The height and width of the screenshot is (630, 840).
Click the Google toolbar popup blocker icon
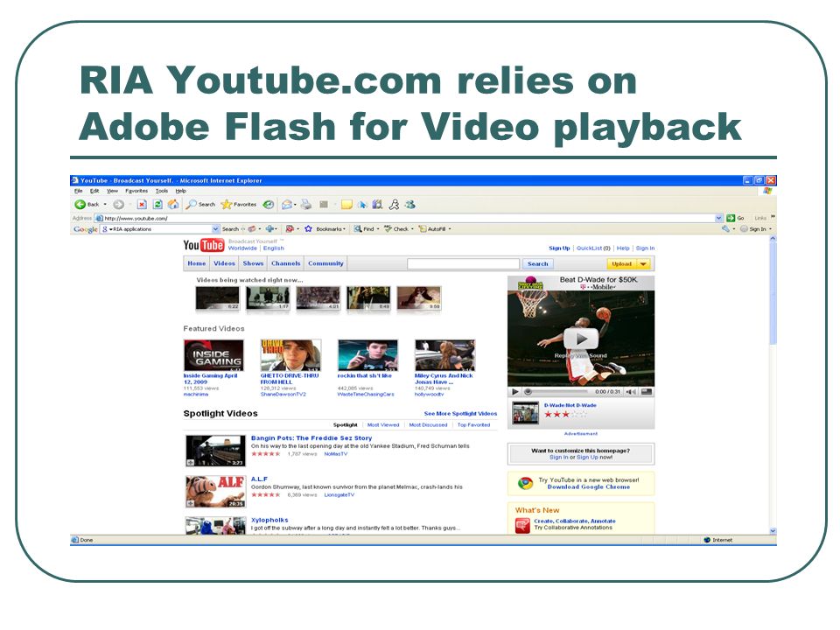click(290, 228)
